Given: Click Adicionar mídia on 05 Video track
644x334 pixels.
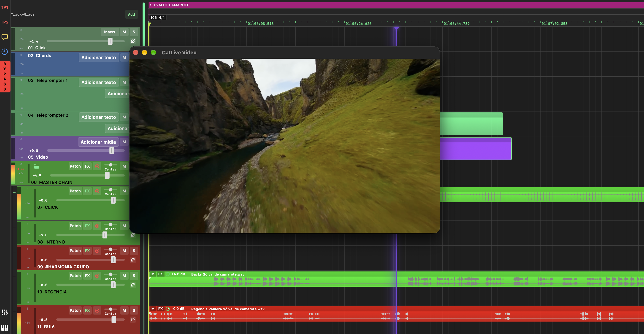Looking at the screenshot, I should click(98, 142).
